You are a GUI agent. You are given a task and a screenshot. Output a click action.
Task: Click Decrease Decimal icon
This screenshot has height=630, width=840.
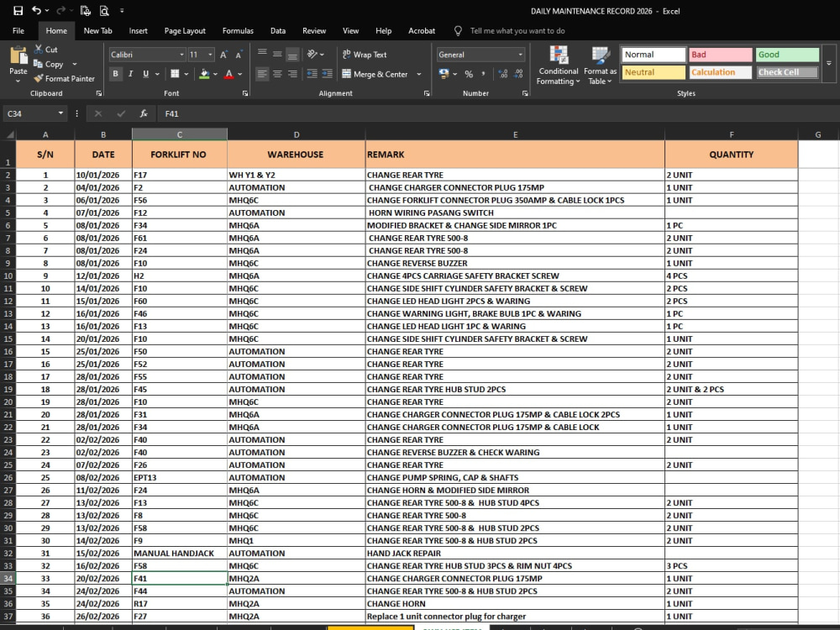(x=518, y=74)
